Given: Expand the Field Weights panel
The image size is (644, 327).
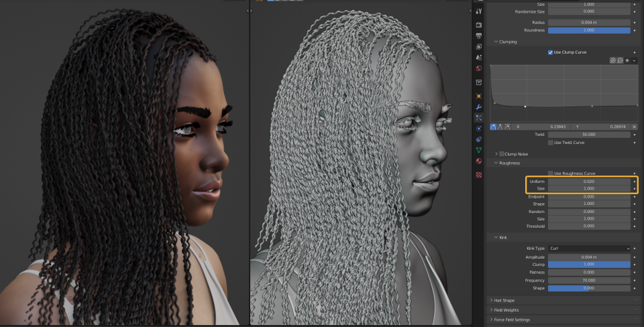Looking at the screenshot, I should (x=491, y=310).
